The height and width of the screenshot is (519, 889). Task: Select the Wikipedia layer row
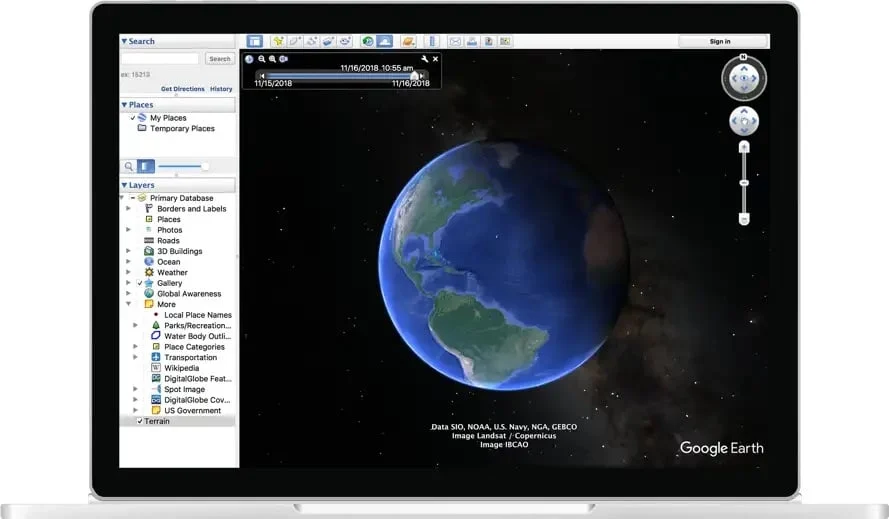coord(175,368)
